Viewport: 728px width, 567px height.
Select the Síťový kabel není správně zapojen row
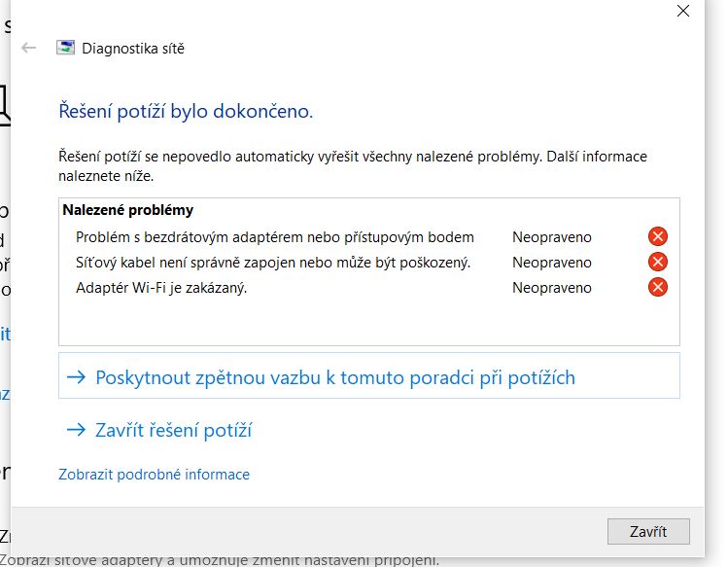pos(273,262)
